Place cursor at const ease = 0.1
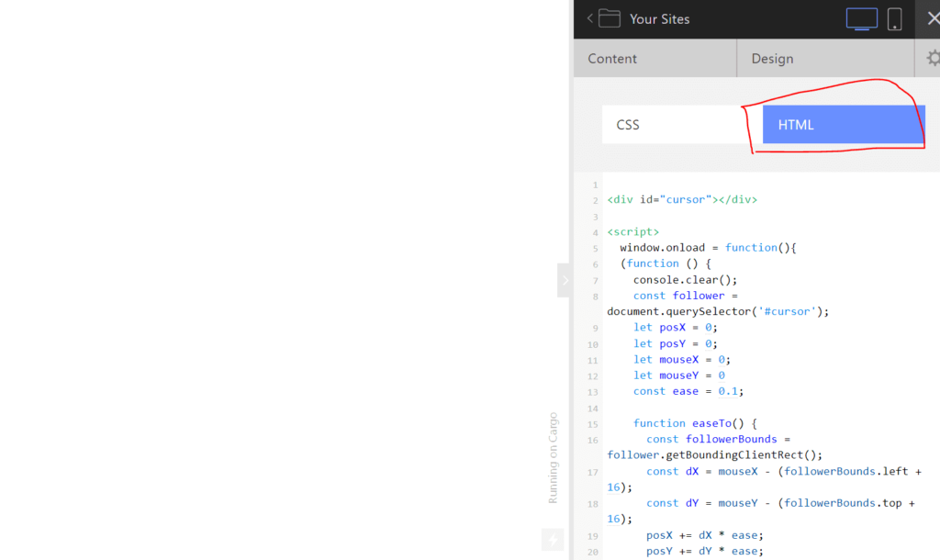940x560 pixels. tap(688, 391)
